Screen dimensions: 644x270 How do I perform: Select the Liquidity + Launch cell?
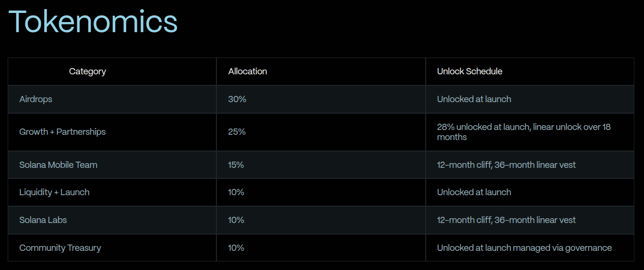(54, 192)
